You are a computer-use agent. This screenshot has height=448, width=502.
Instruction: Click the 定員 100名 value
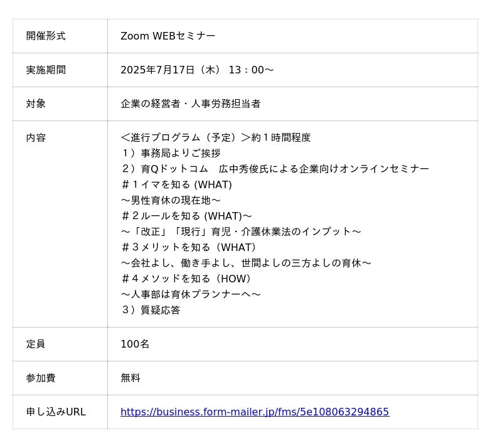point(135,344)
